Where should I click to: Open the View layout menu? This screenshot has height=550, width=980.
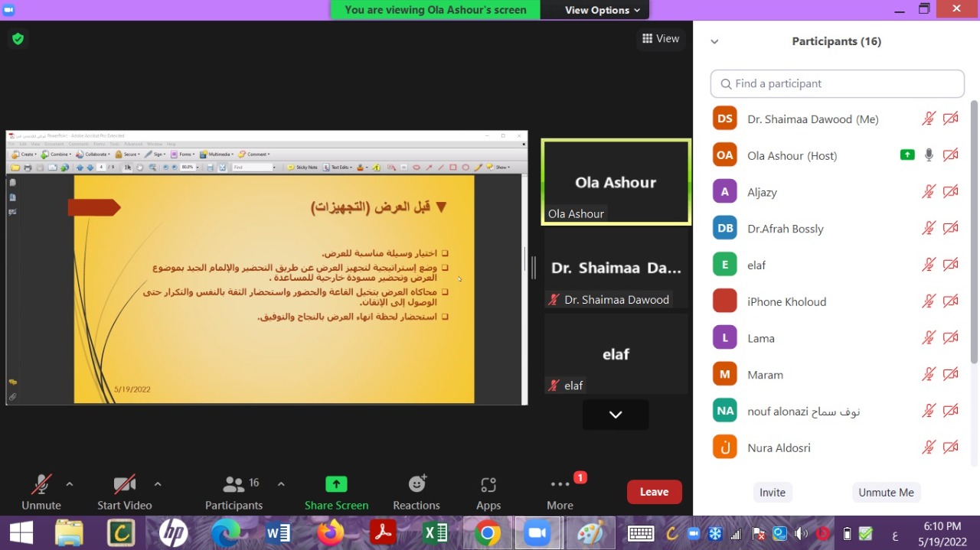tap(661, 38)
